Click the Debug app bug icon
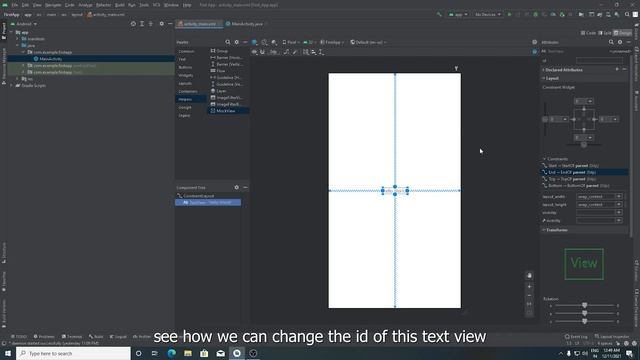Viewport: 640px width, 360px height. tap(536, 14)
